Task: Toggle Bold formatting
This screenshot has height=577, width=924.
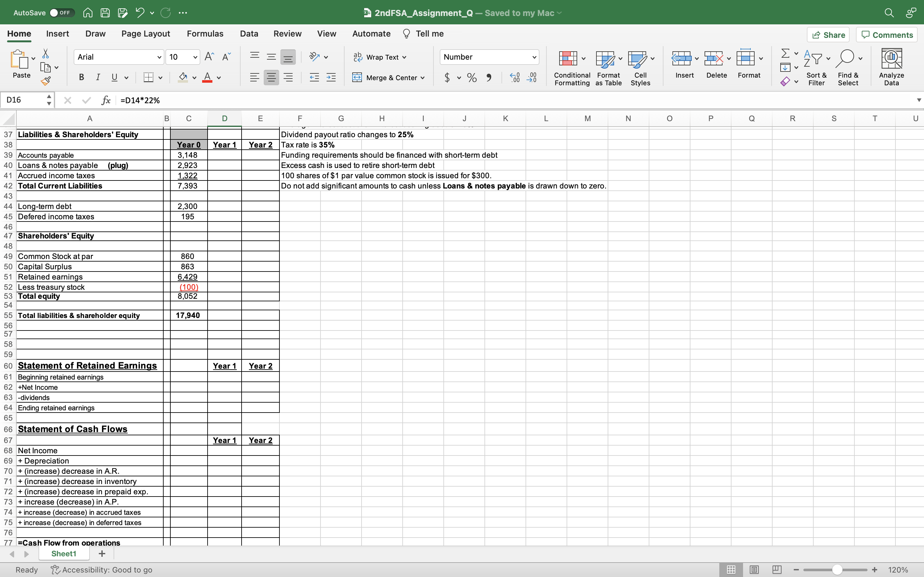Action: pyautogui.click(x=81, y=78)
